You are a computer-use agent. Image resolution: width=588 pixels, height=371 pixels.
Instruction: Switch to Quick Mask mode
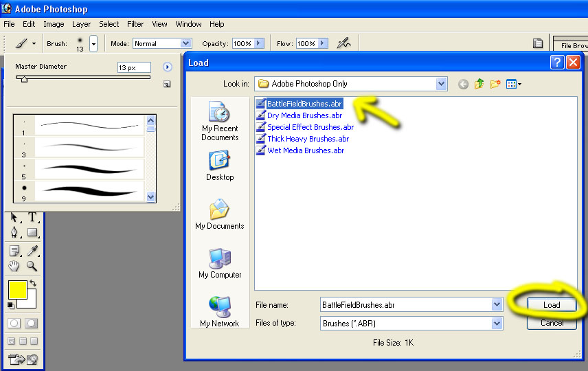click(32, 323)
